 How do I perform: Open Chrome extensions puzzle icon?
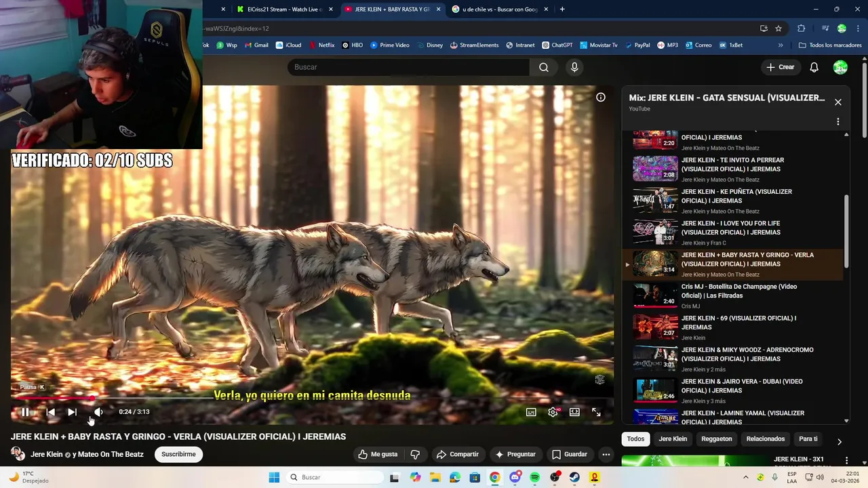pos(801,28)
